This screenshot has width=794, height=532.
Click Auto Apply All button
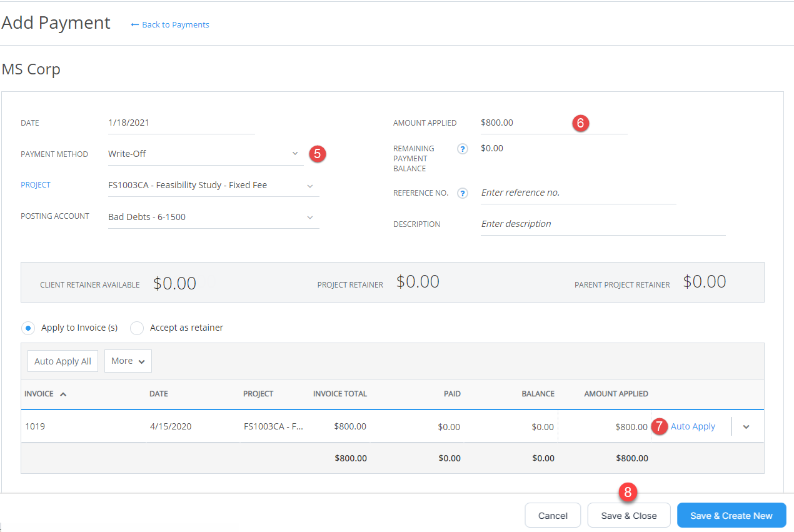(63, 361)
